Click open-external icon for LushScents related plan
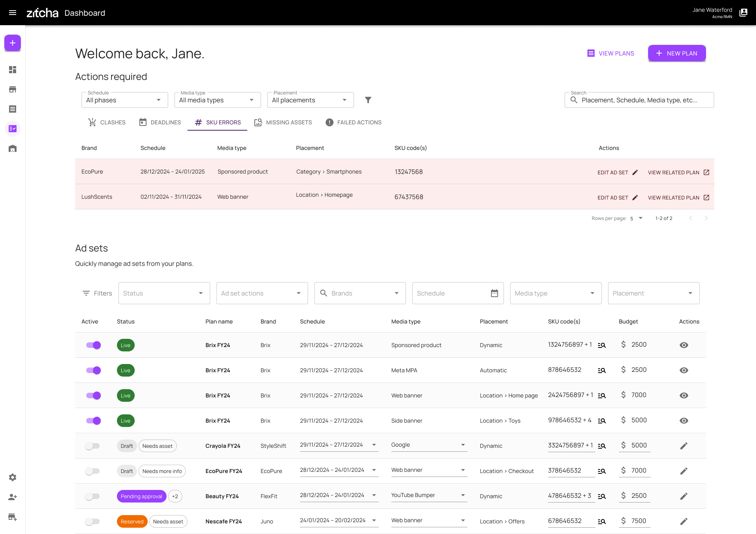This screenshot has height=534, width=756. coord(706,198)
